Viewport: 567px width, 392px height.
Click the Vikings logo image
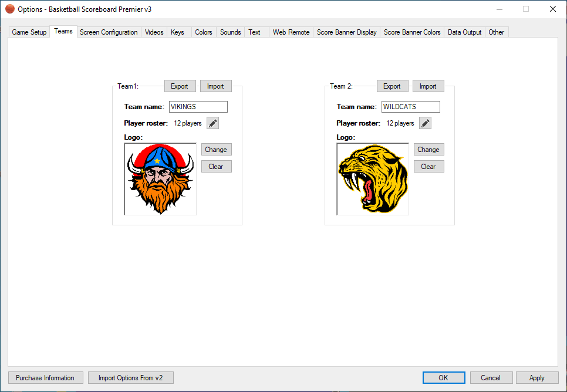(160, 179)
